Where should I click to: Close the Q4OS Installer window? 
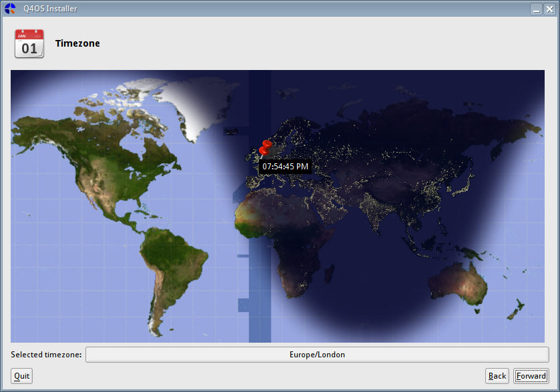click(549, 9)
